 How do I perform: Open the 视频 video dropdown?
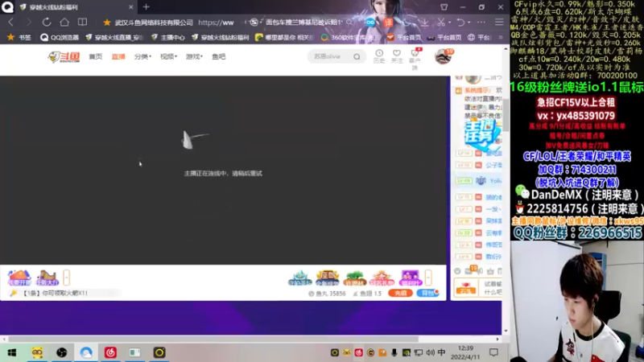pyautogui.click(x=169, y=56)
